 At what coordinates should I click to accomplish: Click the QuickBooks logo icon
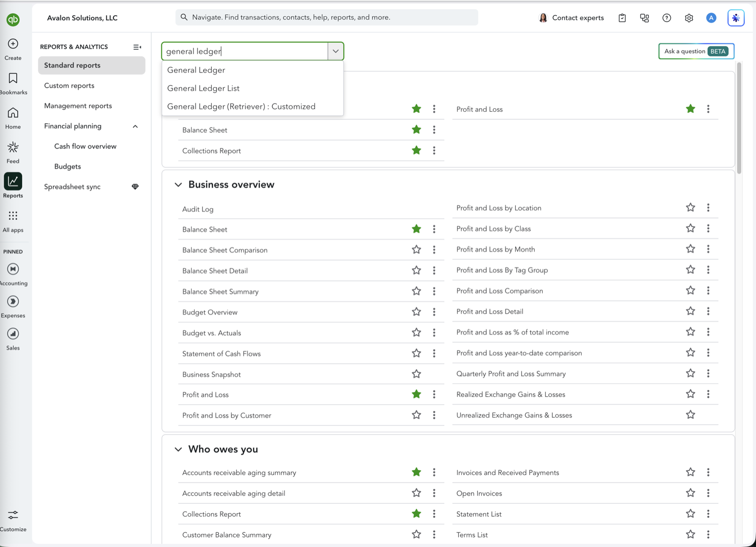[x=13, y=20]
